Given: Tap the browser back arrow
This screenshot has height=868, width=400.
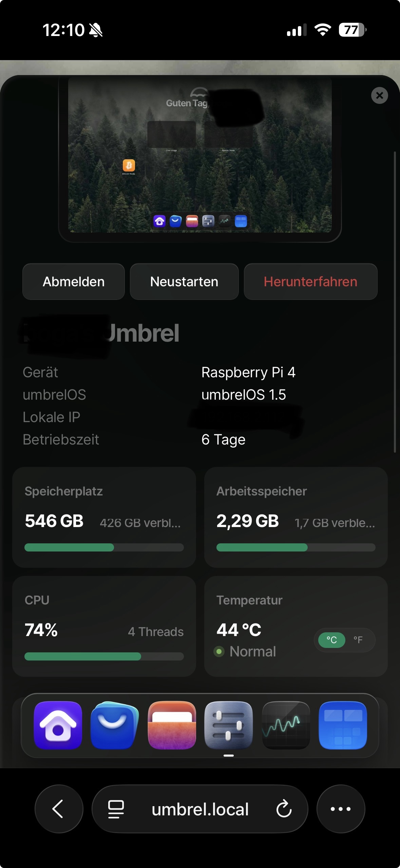Looking at the screenshot, I should pyautogui.click(x=59, y=809).
